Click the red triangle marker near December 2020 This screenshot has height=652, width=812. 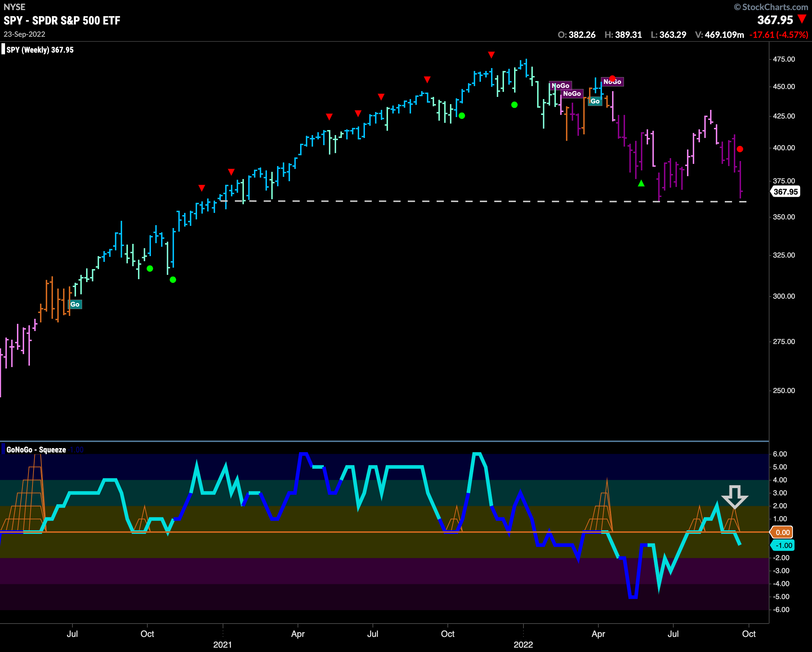(x=202, y=188)
